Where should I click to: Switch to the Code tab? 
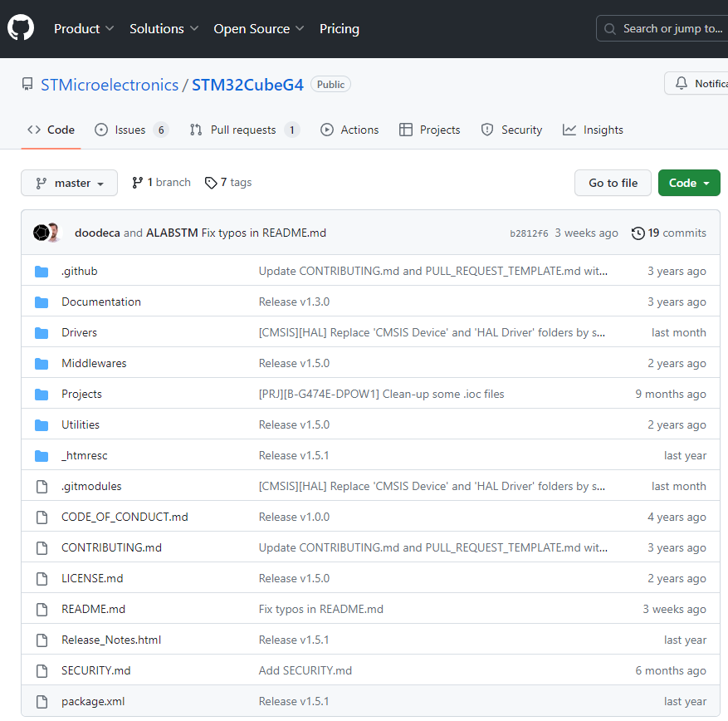(x=51, y=130)
